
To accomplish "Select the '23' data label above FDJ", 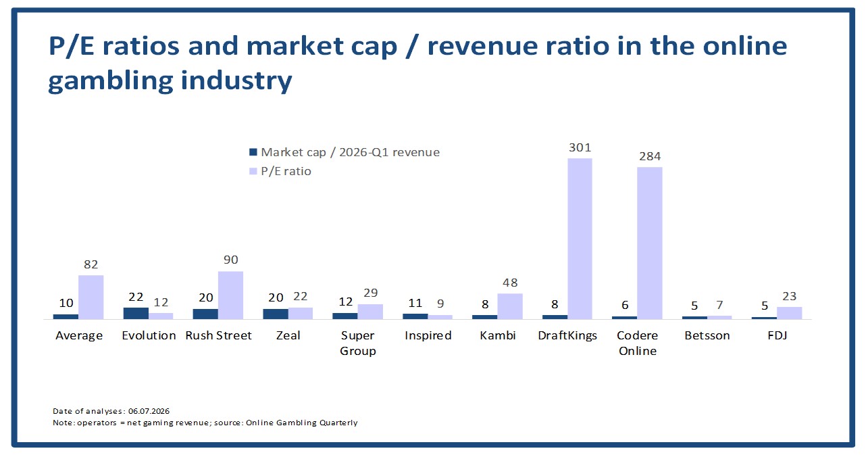I will point(789,296).
